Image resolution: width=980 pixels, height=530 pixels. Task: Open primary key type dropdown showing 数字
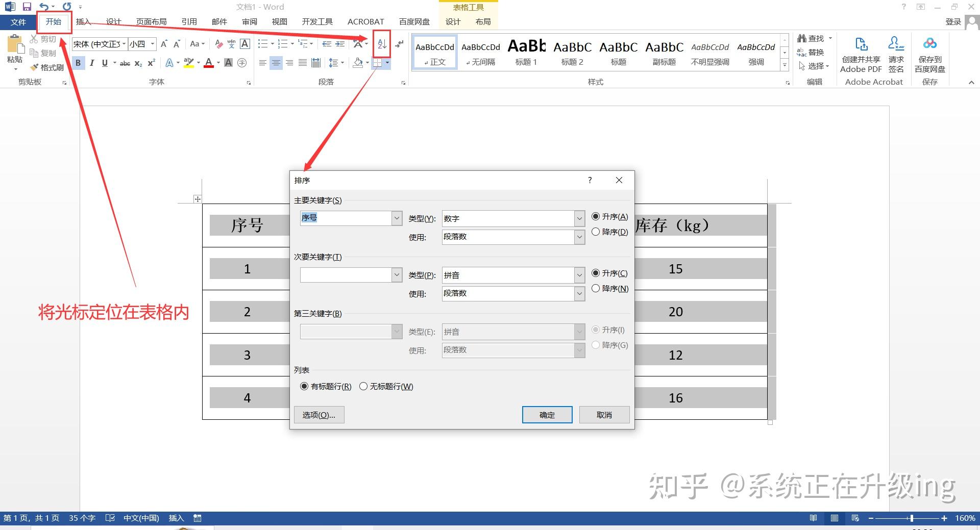pos(579,218)
